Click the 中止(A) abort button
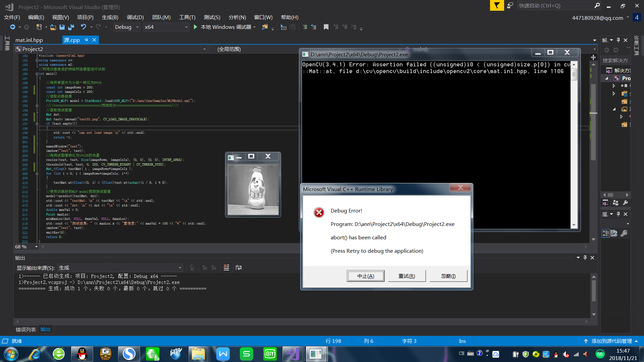 [365, 276]
